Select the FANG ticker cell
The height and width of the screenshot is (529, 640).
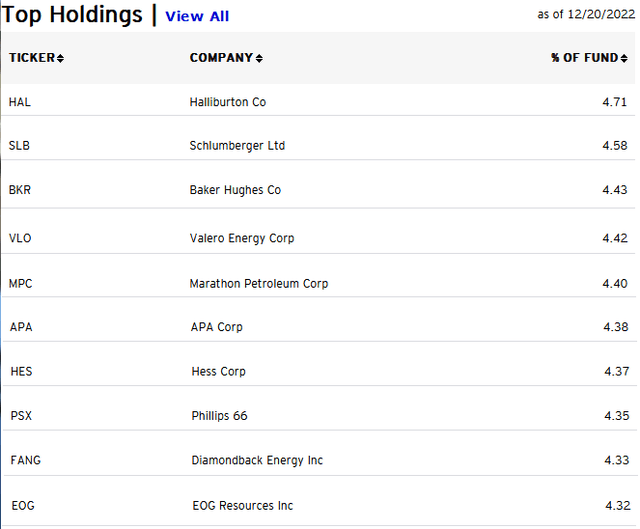pyautogui.click(x=26, y=460)
